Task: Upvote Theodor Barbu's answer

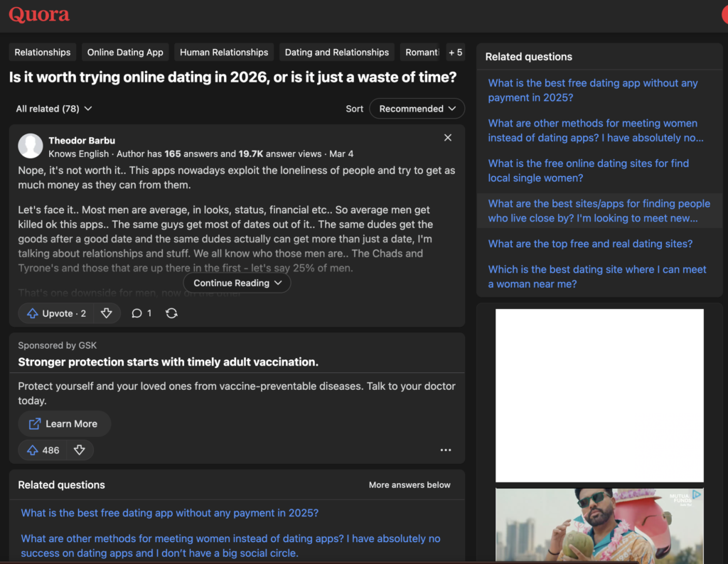Action: 55,313
